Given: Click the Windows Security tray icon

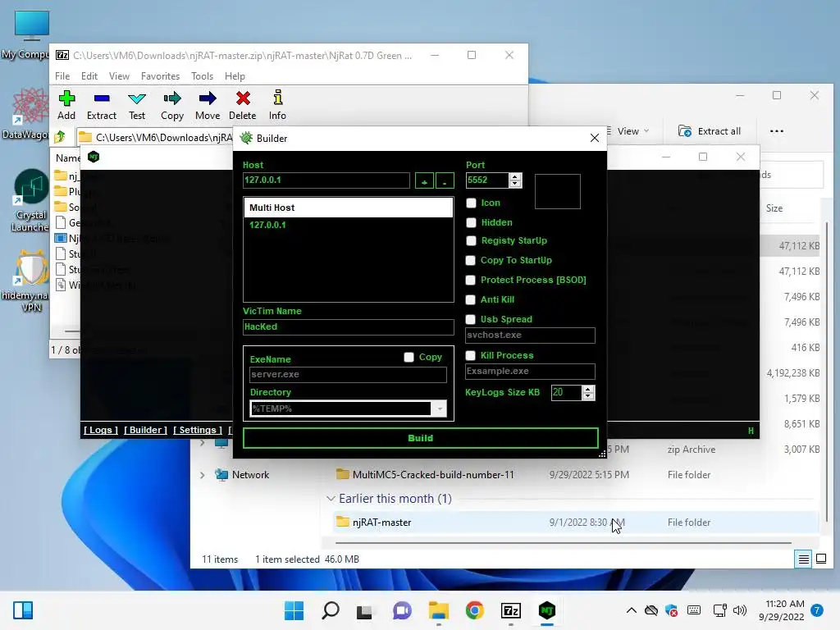Looking at the screenshot, I should point(671,610).
